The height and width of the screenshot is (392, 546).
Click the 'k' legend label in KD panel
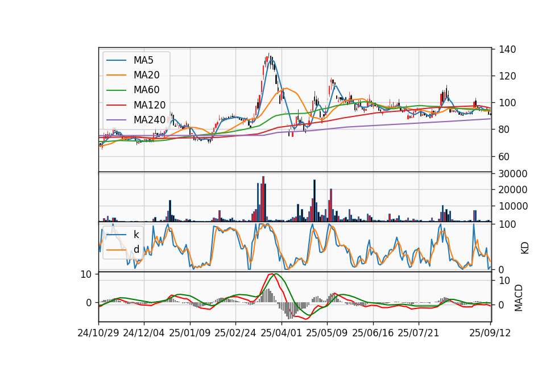136,235
